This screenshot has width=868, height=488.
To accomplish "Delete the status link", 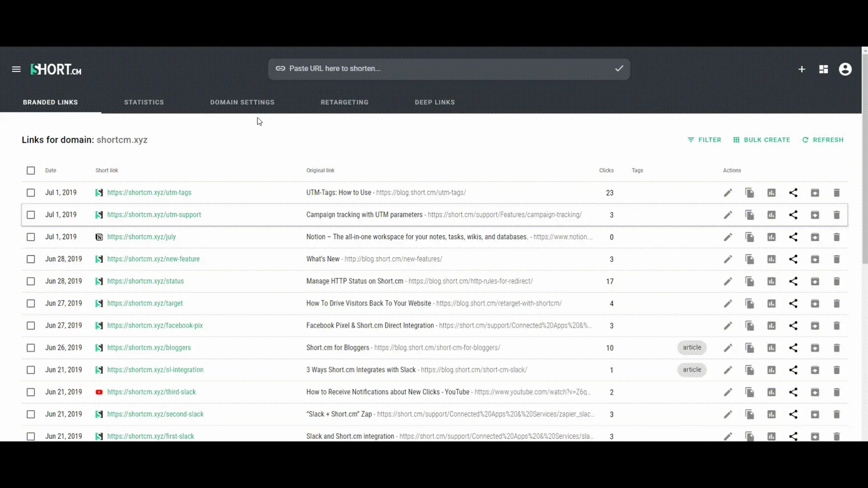I will pyautogui.click(x=837, y=282).
